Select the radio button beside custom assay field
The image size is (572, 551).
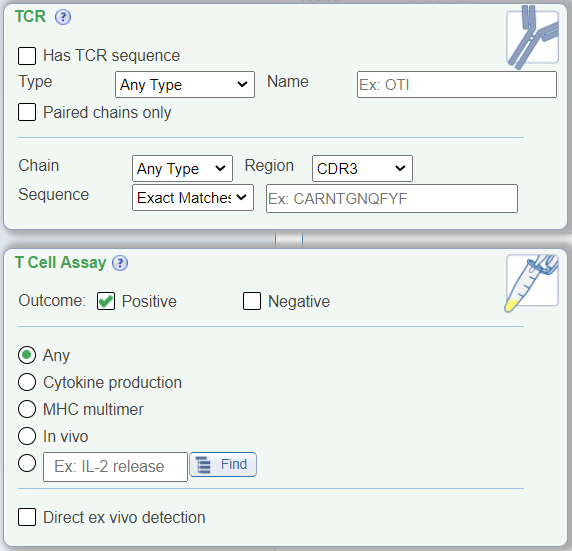[27, 463]
